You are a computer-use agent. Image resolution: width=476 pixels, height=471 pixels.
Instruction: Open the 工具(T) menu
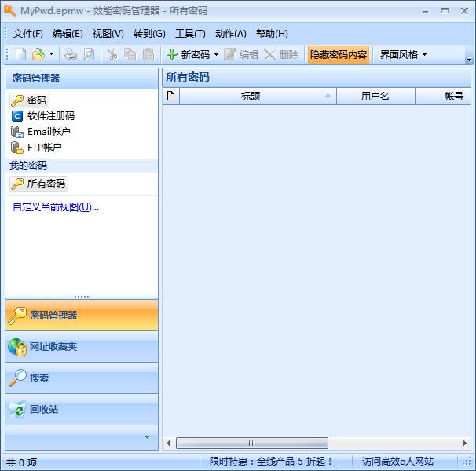(x=190, y=34)
